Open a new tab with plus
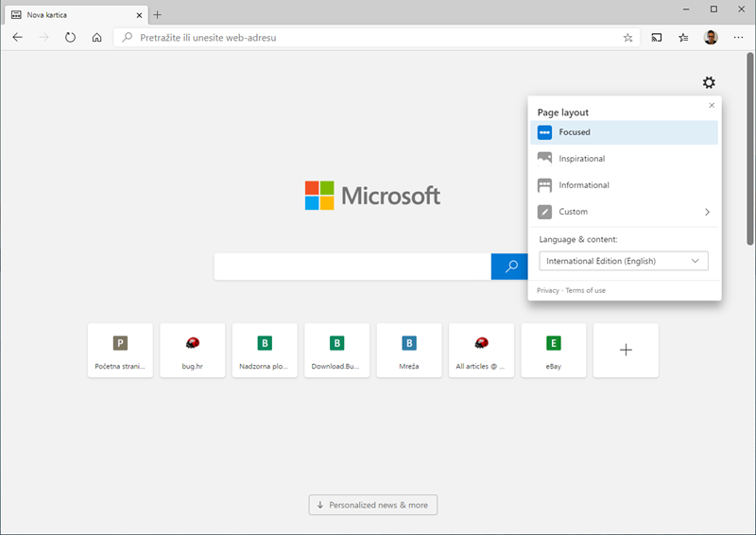 [158, 14]
